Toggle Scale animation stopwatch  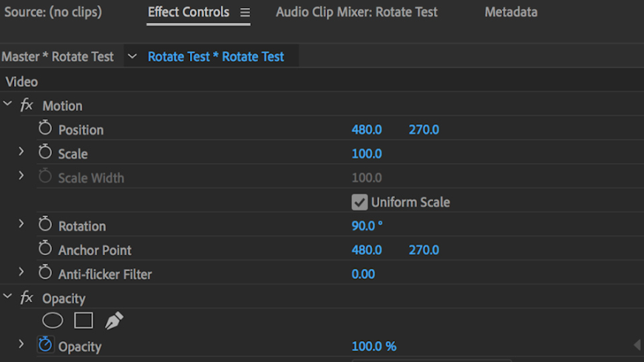(x=45, y=153)
